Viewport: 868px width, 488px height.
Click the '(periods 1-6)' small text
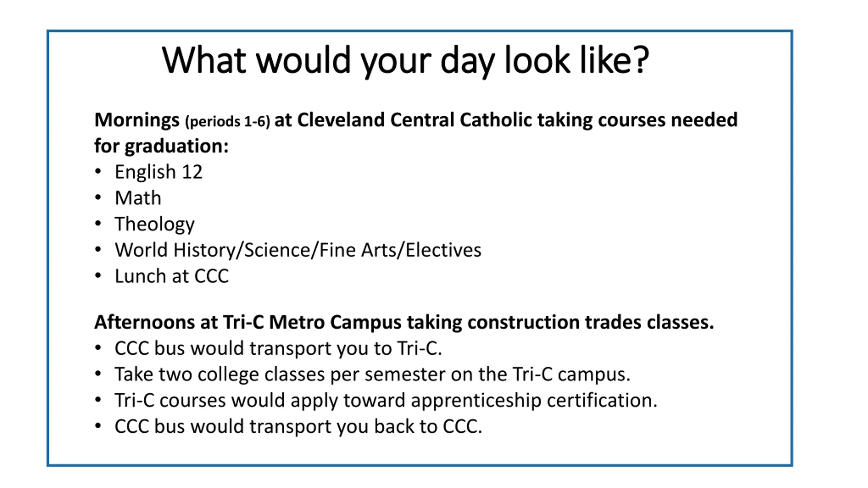pyautogui.click(x=228, y=122)
